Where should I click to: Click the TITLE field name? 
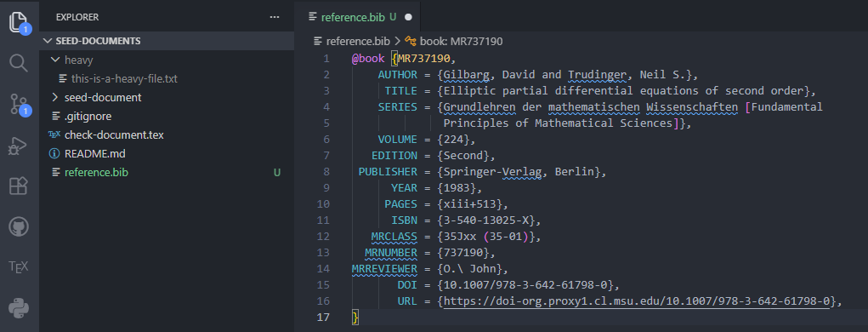coord(400,91)
